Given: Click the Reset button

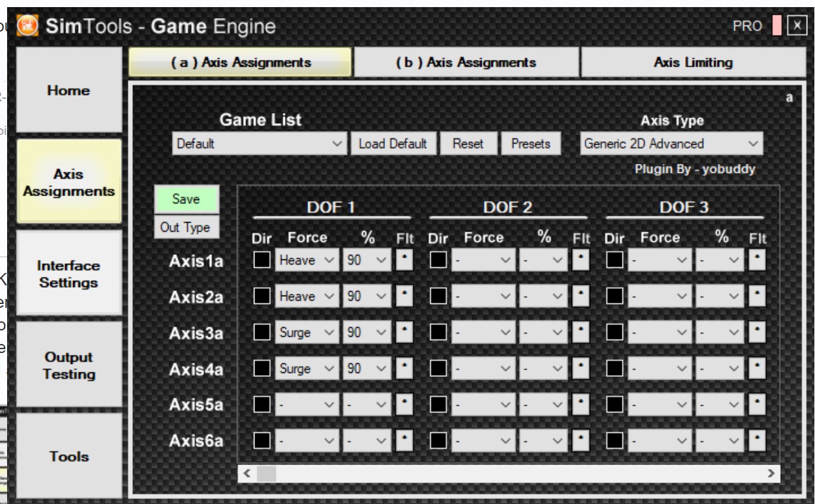Looking at the screenshot, I should (x=468, y=144).
